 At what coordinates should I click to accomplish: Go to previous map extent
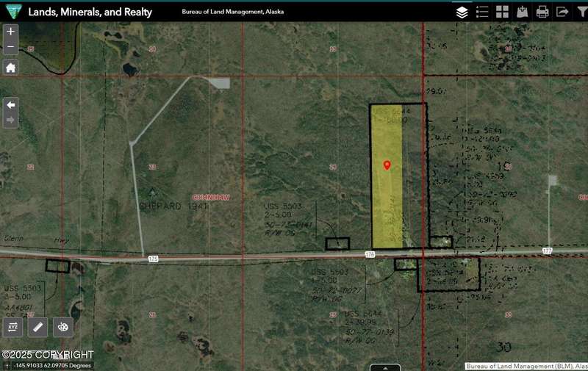(10, 105)
